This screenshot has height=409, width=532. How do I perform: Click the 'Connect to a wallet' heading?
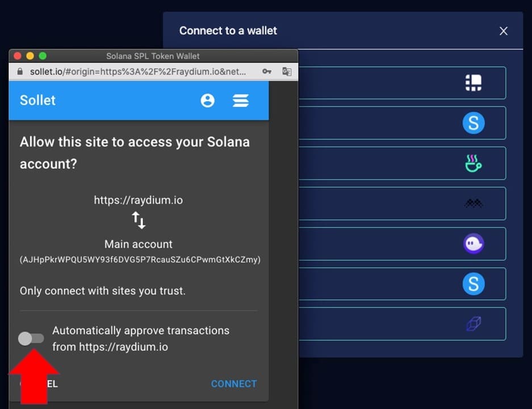(x=228, y=31)
